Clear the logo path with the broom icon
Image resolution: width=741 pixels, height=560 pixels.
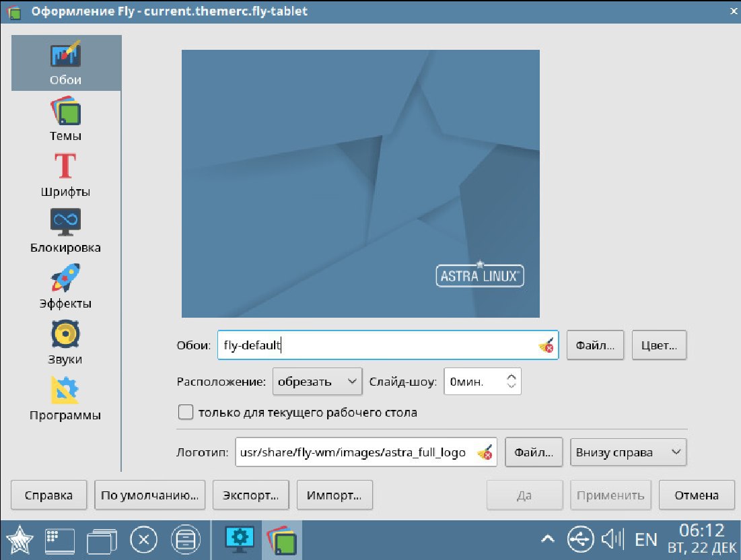[x=485, y=452]
